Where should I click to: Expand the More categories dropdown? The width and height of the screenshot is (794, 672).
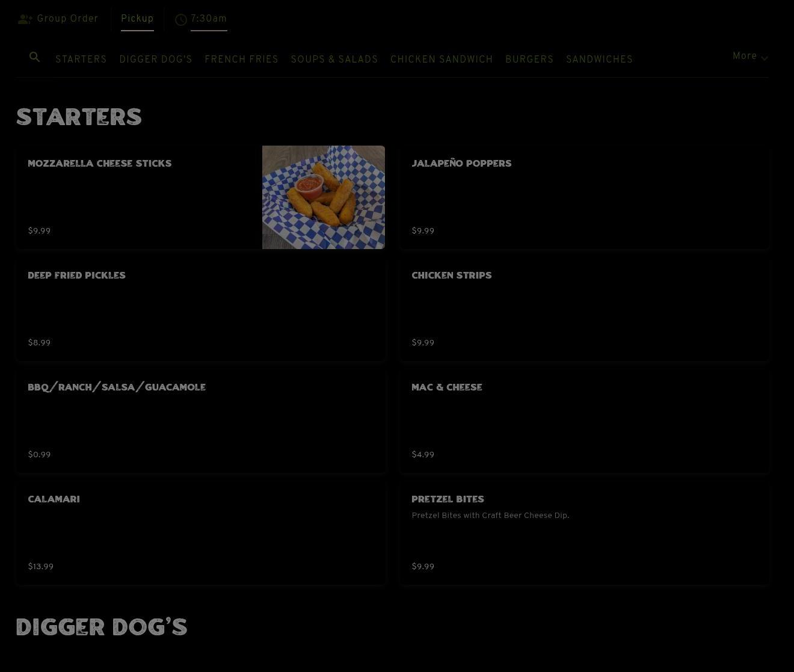(749, 57)
